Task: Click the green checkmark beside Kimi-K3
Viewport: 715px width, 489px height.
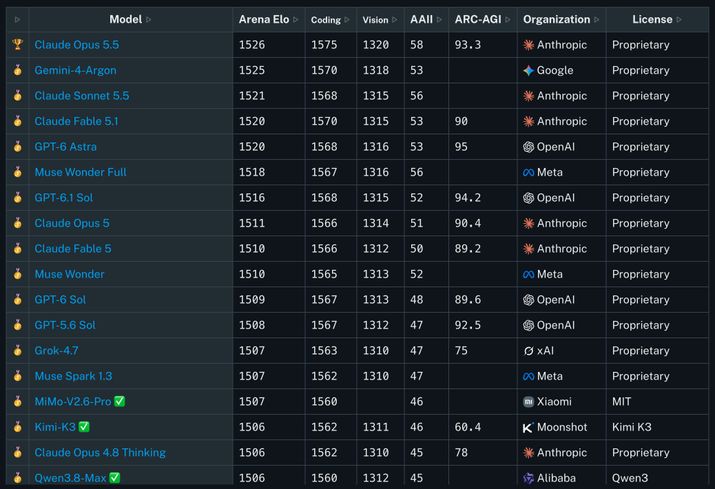Action: pyautogui.click(x=84, y=427)
